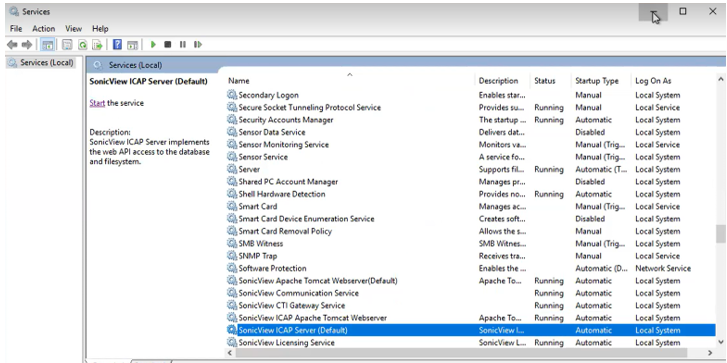Image resolution: width=727 pixels, height=363 pixels.
Task: Click the Refresh toolbar icon
Action: [x=83, y=45]
